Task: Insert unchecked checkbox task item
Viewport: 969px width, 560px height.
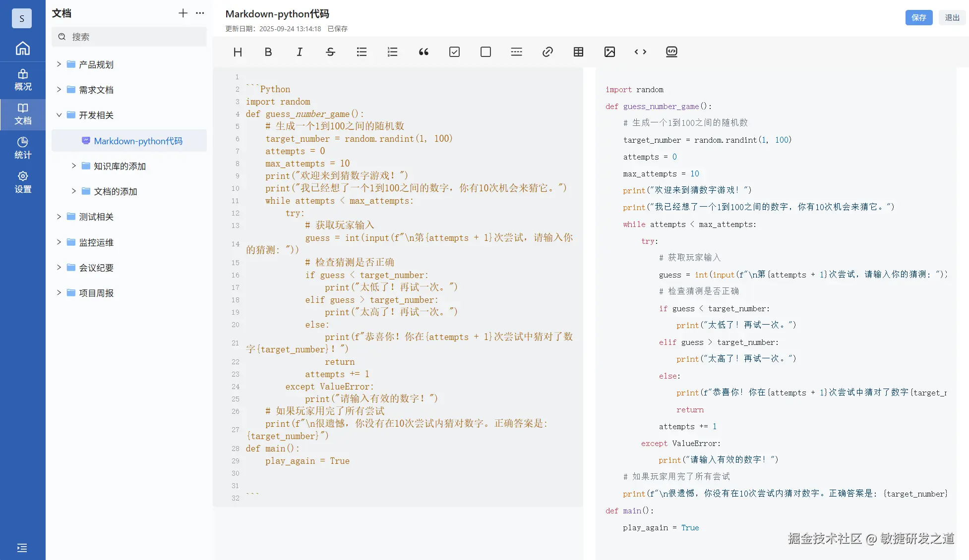Action: (485, 52)
